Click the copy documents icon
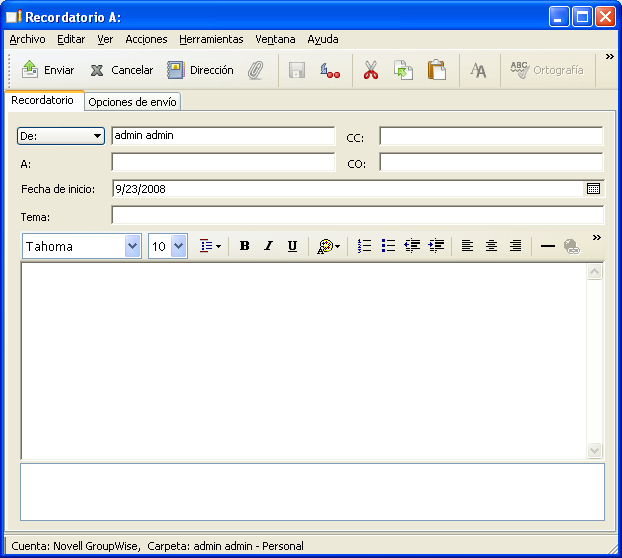The height and width of the screenshot is (558, 622). [x=403, y=70]
